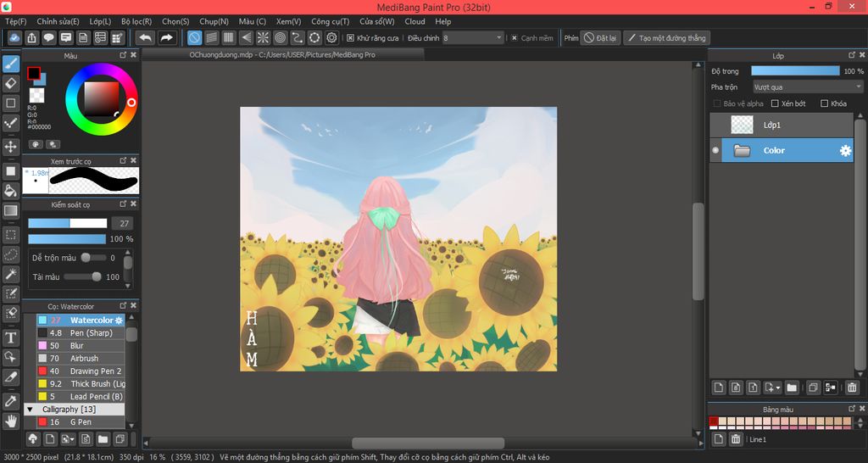Open the Bộ lọc(R) menu

coord(136,21)
